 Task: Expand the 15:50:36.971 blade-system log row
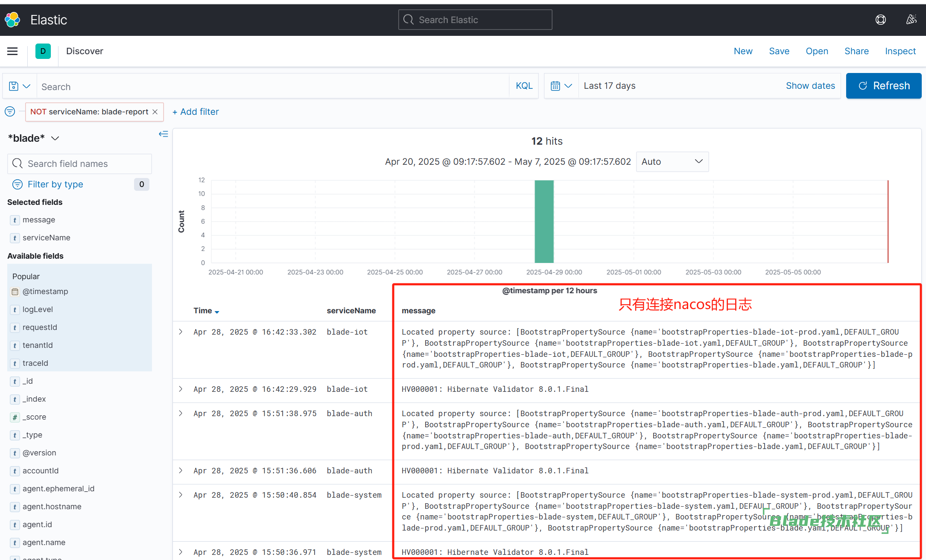click(x=181, y=552)
